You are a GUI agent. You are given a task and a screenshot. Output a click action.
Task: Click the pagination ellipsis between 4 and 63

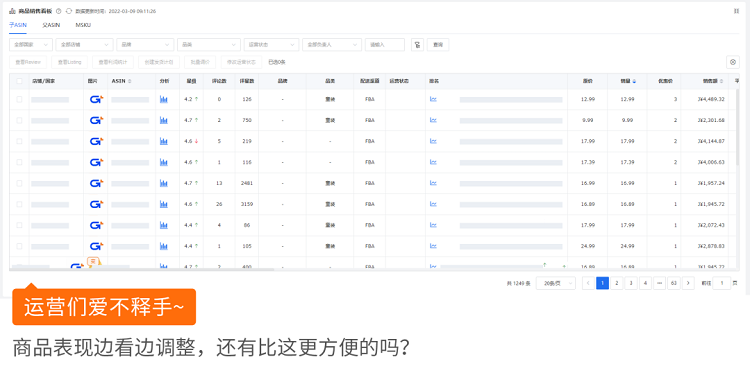click(x=660, y=283)
